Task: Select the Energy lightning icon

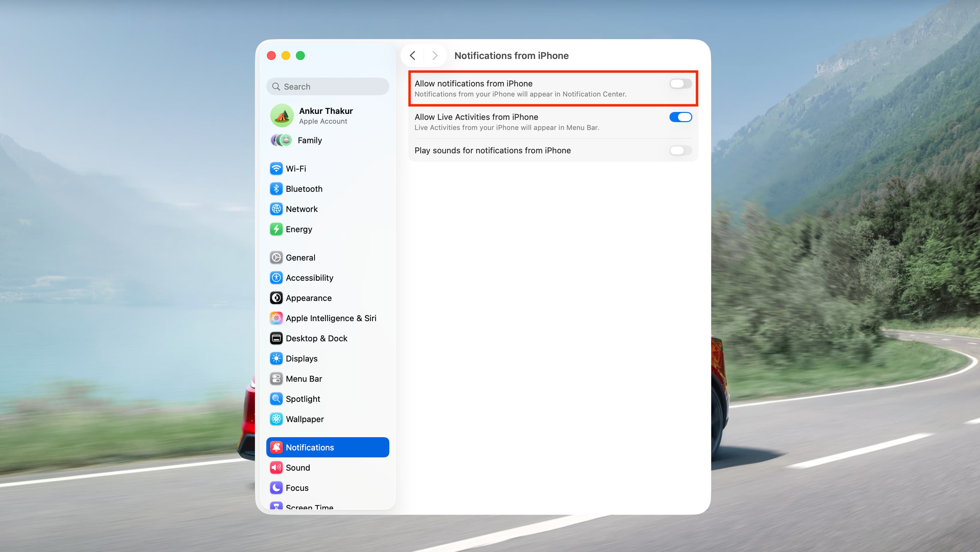Action: [276, 229]
